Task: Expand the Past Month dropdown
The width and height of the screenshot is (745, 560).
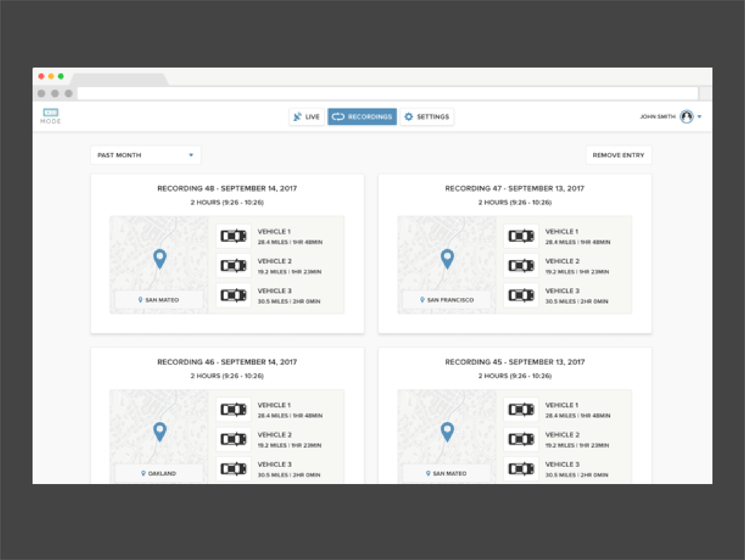Action: (146, 155)
